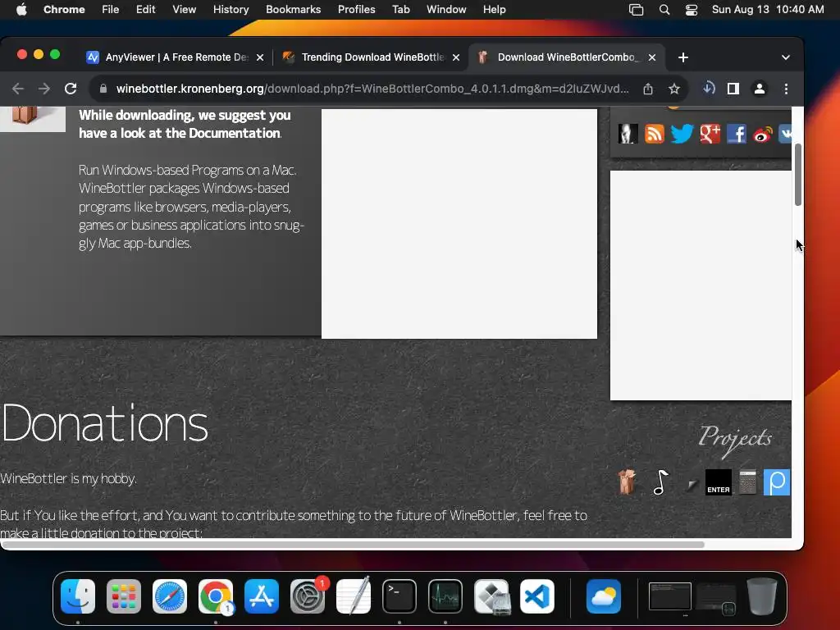This screenshot has height=630, width=840.
Task: Open the small pen project icon
Action: pos(691,485)
